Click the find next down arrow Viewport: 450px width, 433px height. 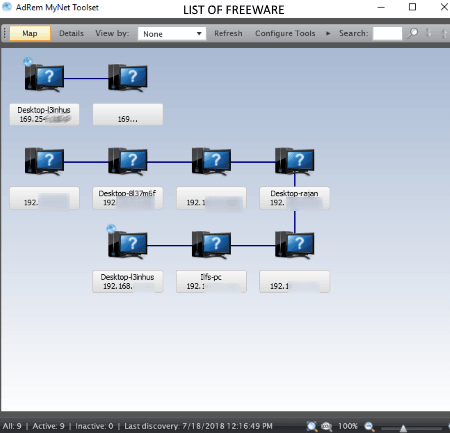429,33
